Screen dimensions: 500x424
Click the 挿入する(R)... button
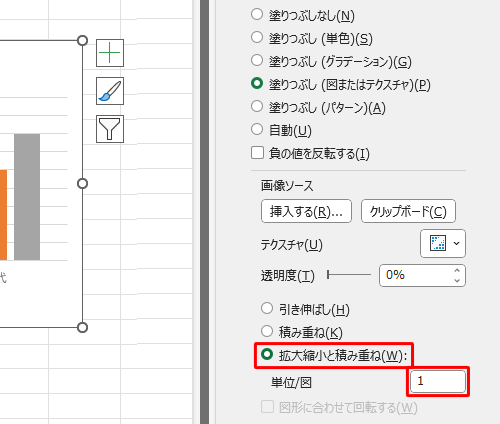click(306, 211)
